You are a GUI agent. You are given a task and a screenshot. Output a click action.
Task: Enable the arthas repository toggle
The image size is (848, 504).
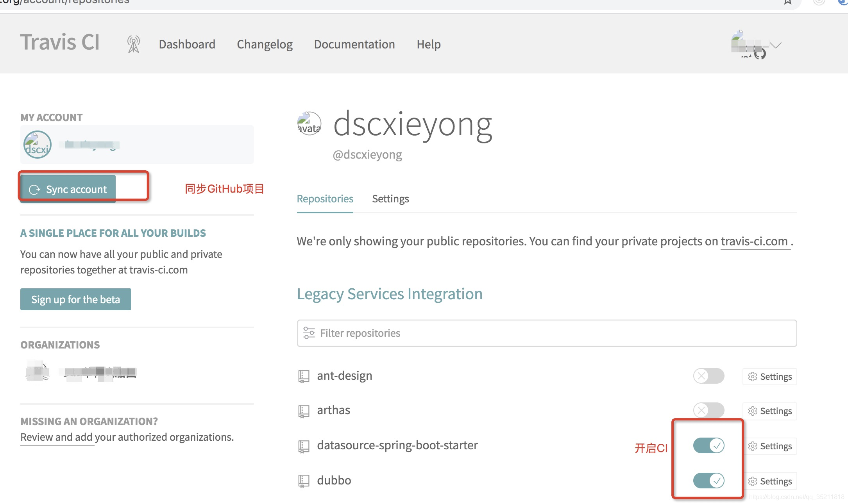(x=708, y=410)
